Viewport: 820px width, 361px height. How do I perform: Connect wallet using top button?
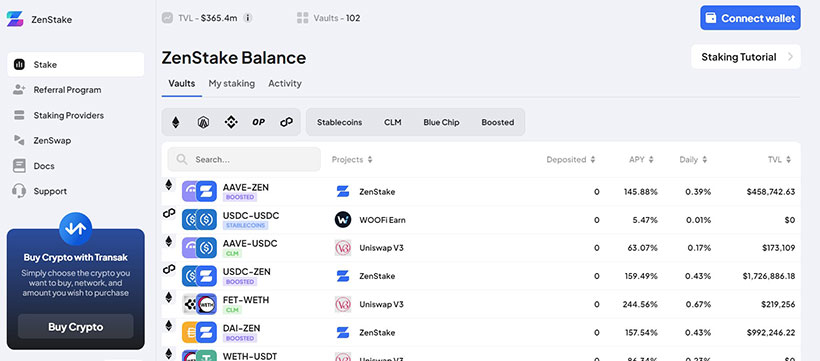point(750,18)
